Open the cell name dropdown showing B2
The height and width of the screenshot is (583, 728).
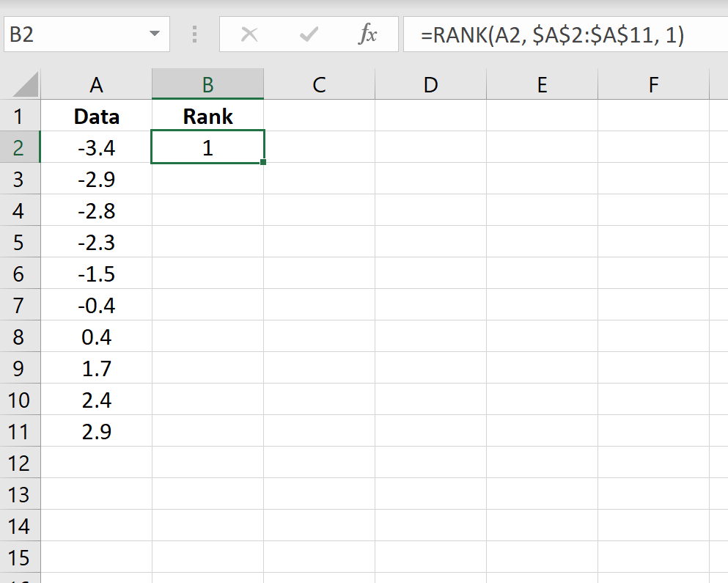point(154,34)
